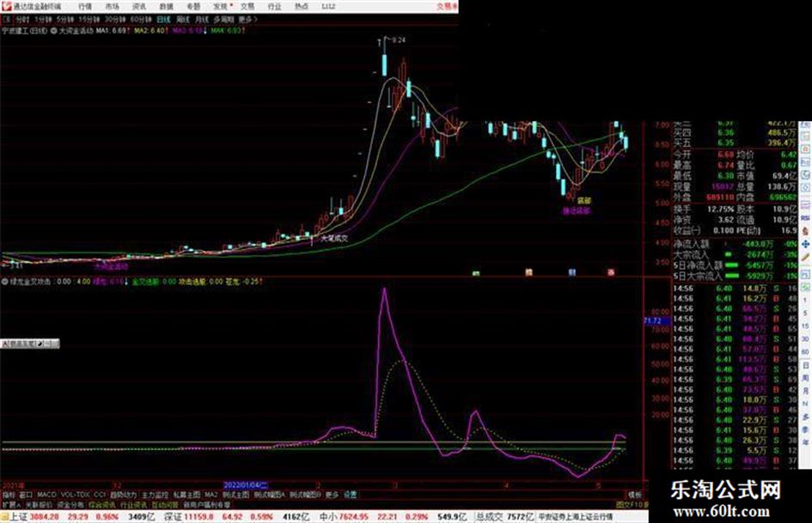Click the 设置 button in indicator bar

pyautogui.click(x=350, y=495)
